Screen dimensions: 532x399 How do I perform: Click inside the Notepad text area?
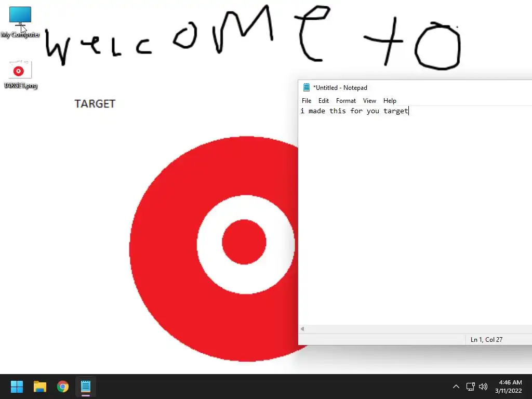(x=415, y=216)
